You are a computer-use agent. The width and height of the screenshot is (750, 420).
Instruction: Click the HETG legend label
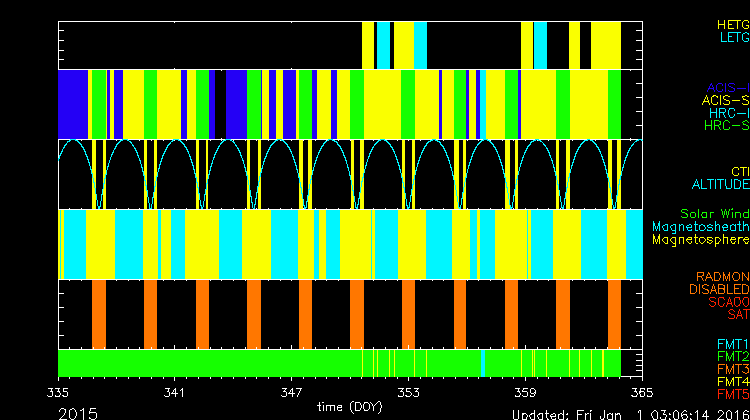click(732, 24)
